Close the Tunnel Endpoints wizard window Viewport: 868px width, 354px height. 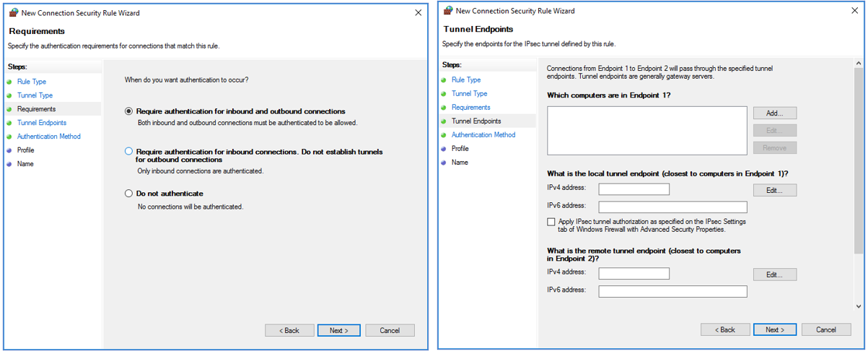pos(855,11)
